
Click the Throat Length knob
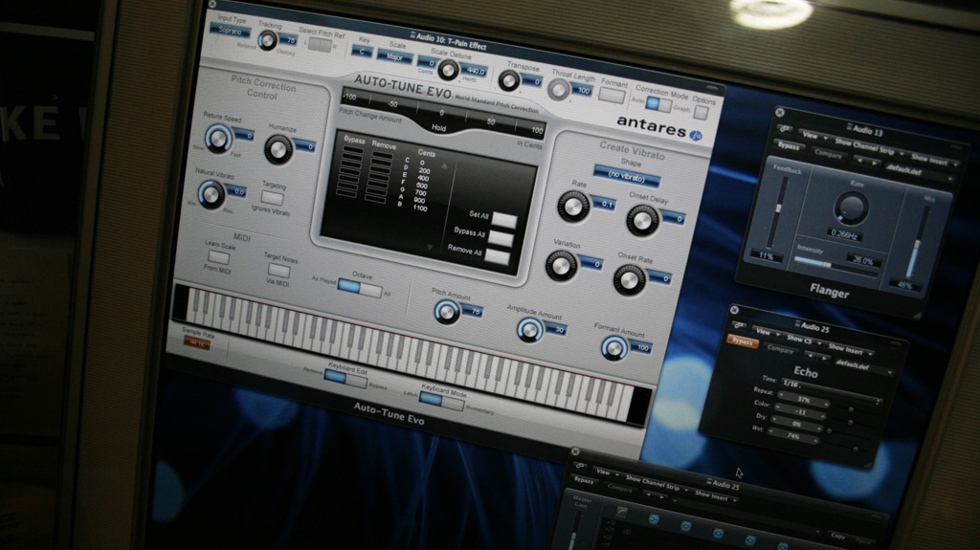pyautogui.click(x=559, y=90)
